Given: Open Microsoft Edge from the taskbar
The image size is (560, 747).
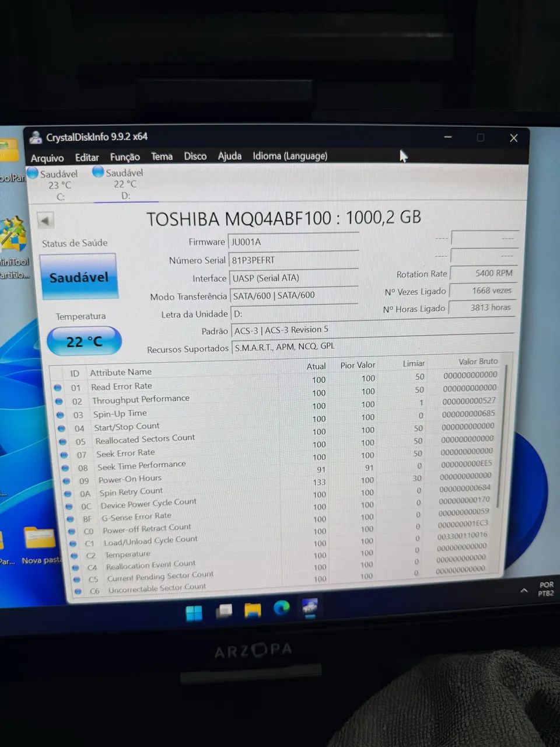Looking at the screenshot, I should [281, 609].
